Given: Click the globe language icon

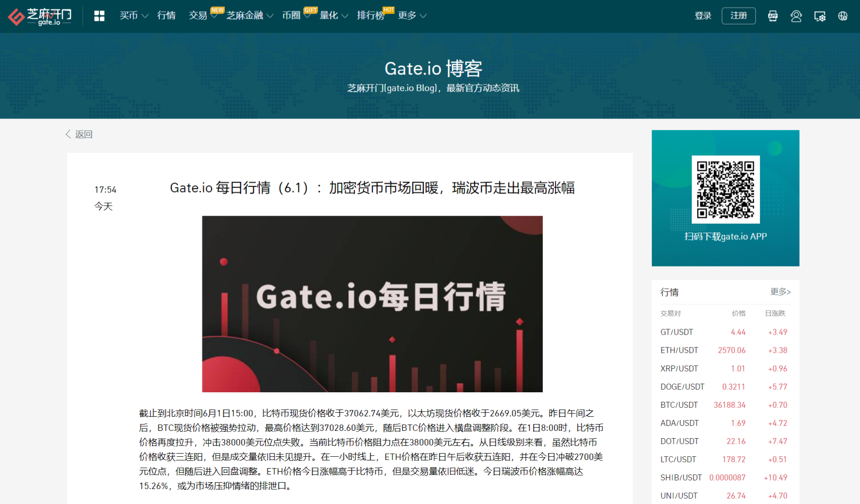Looking at the screenshot, I should coord(843,16).
